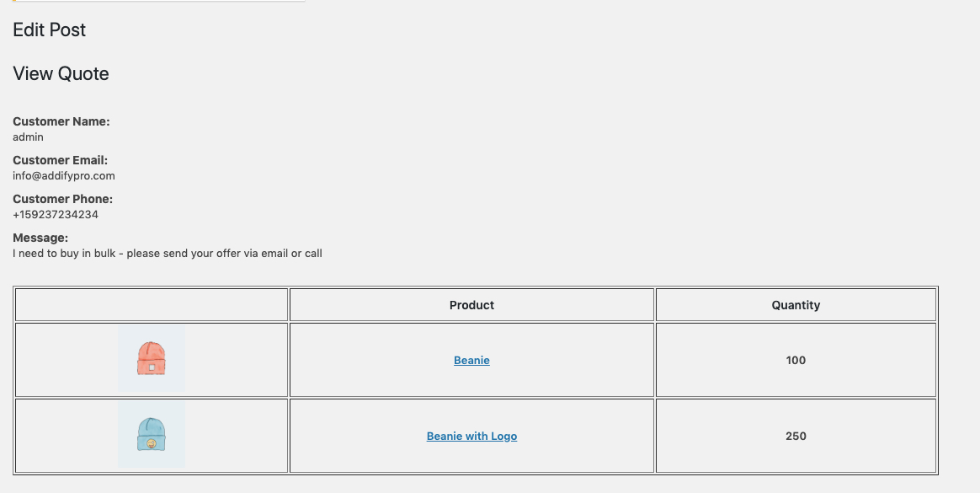Select the Edit Post heading
The height and width of the screenshot is (493, 980).
[x=50, y=30]
